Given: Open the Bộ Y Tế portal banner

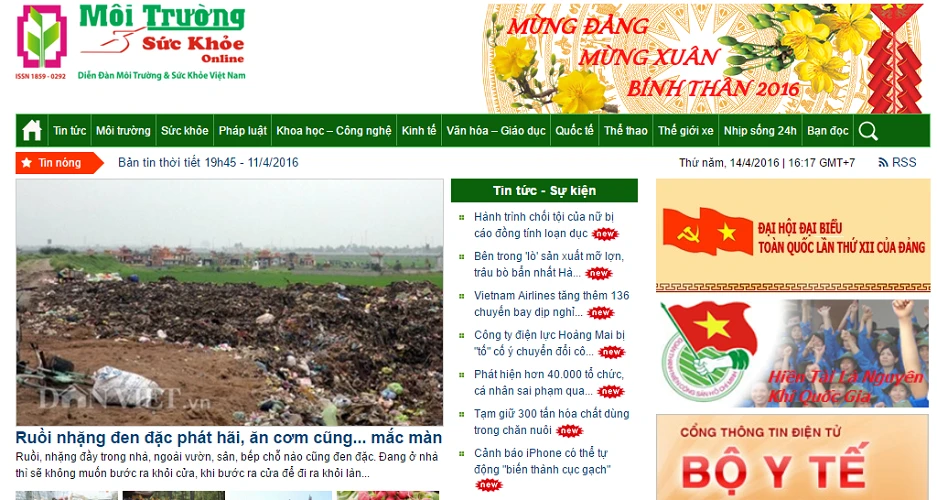Looking at the screenshot, I should (793, 457).
